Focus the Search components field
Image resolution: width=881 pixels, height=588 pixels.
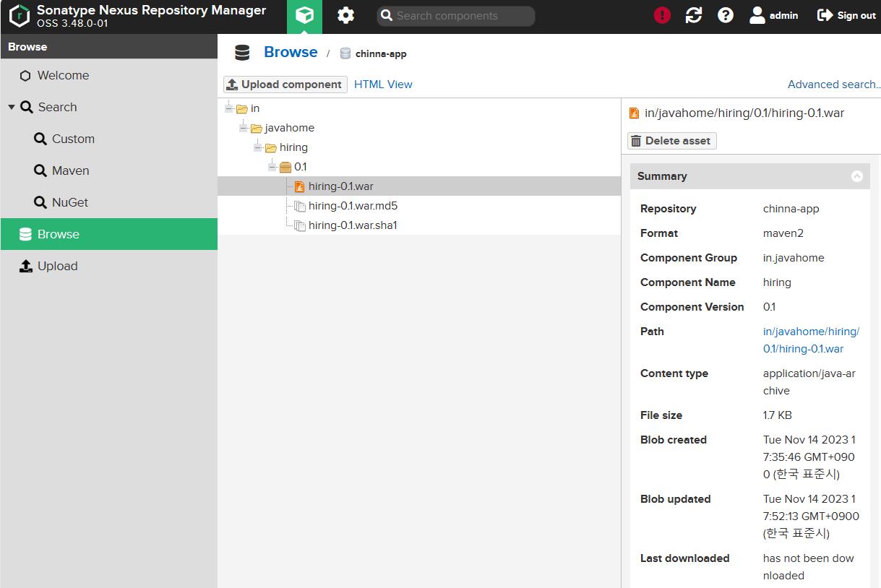[x=456, y=16]
